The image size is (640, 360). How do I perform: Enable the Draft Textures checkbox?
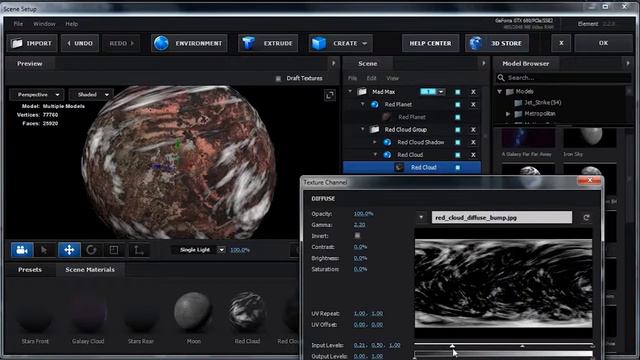[278, 78]
